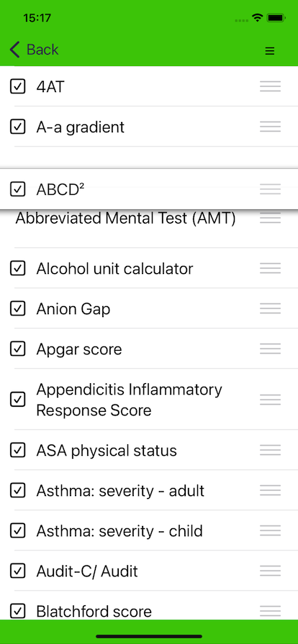
Task: Tap the hamburger menu icon in header
Action: point(270,51)
